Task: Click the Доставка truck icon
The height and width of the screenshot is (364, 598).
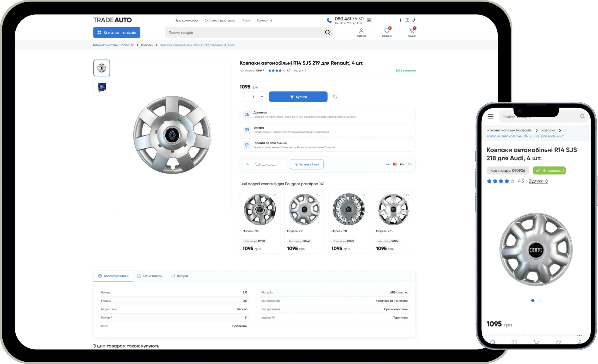Action: coord(247,114)
